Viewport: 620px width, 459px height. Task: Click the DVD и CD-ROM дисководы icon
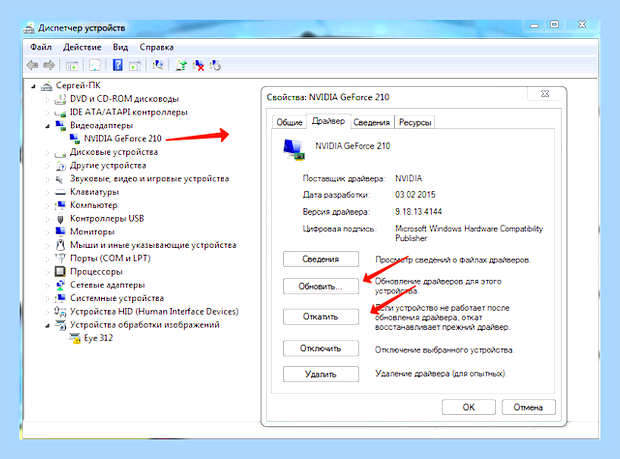60,99
